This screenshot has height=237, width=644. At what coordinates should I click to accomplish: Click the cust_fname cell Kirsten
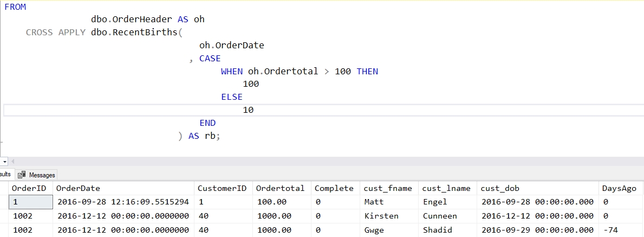[389, 216]
